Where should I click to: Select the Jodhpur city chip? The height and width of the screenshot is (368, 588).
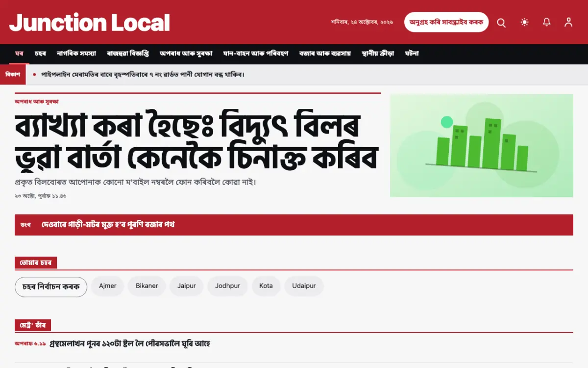click(228, 286)
